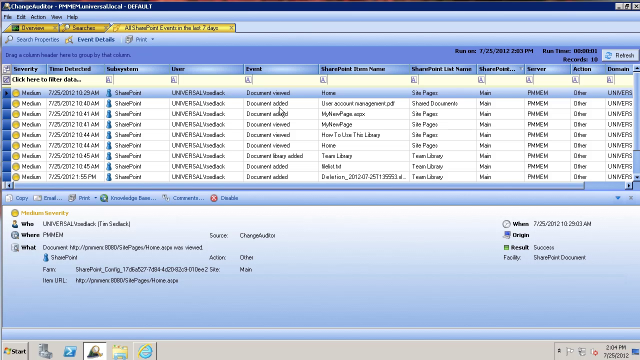Sort by Time Detected column header
The image size is (640, 360).
click(x=76, y=69)
